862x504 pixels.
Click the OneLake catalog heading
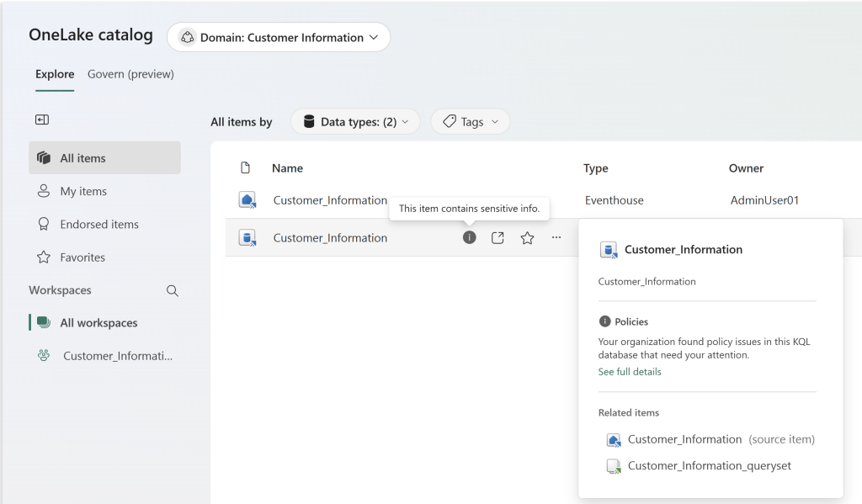[91, 34]
